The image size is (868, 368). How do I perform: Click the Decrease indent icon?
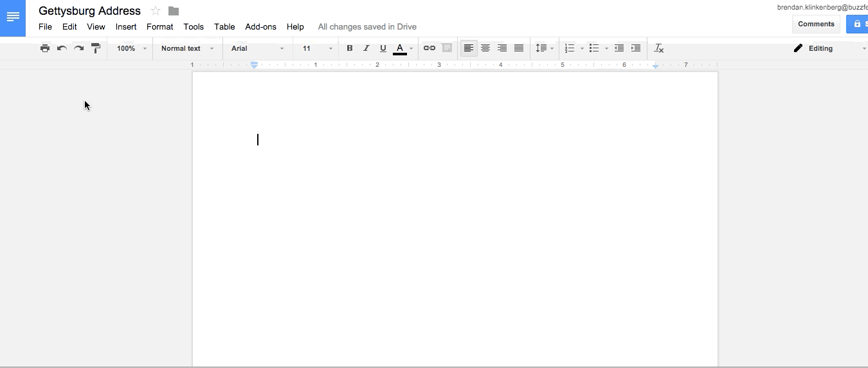pos(619,48)
